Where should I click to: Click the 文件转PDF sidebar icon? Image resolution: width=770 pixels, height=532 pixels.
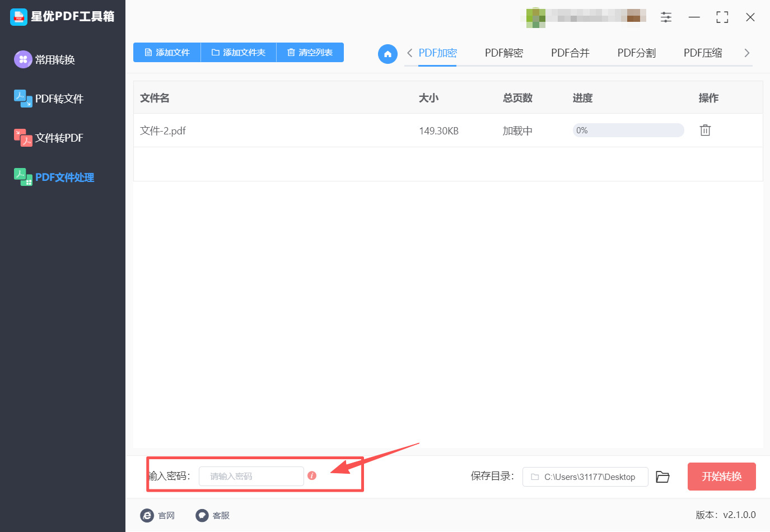23,138
